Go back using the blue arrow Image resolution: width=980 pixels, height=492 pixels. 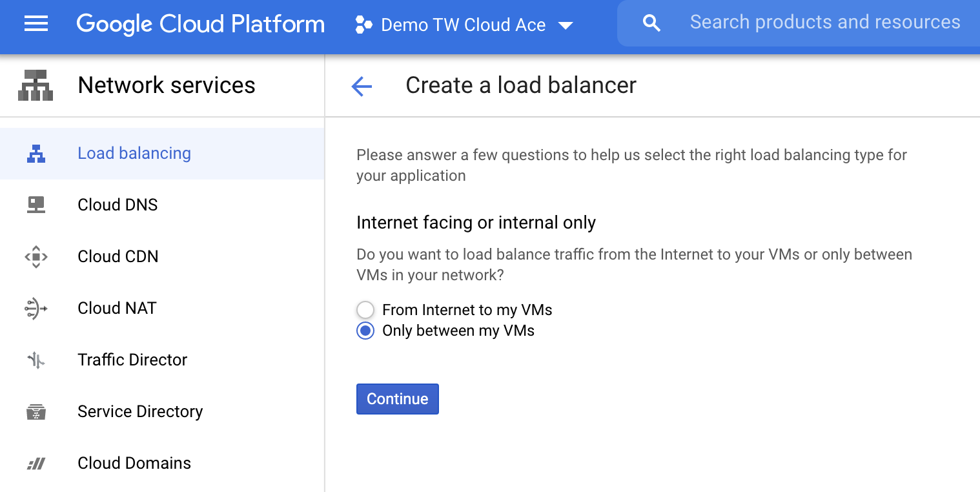(x=362, y=86)
